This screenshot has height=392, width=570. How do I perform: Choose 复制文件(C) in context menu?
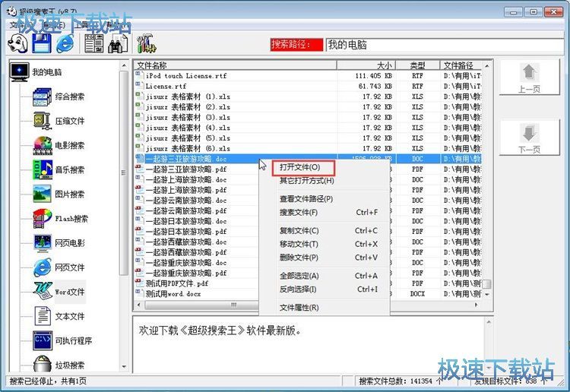[324, 231]
